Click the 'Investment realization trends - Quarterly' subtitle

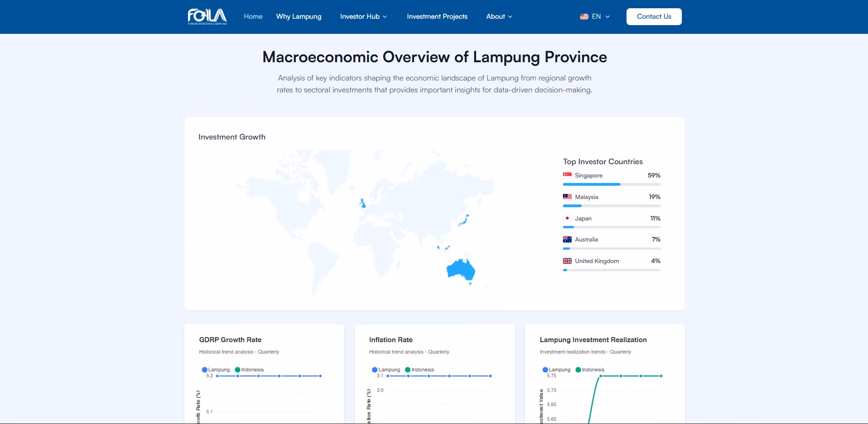coord(585,352)
